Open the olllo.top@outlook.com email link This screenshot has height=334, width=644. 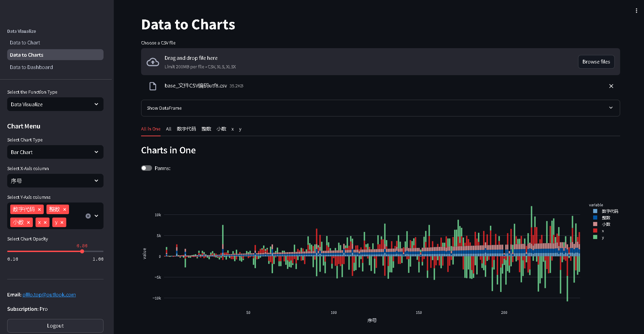tap(49, 294)
